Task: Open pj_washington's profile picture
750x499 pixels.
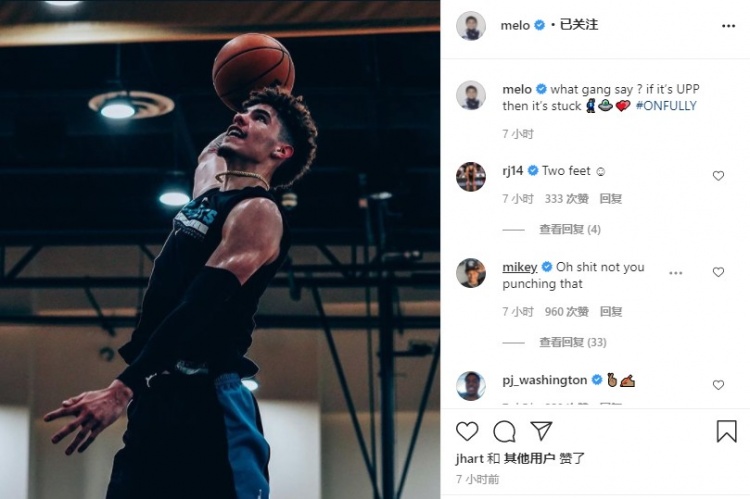Action: [x=471, y=386]
